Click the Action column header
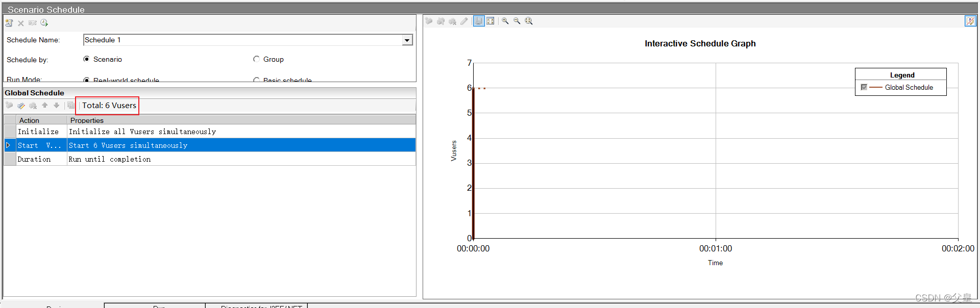 (x=42, y=120)
